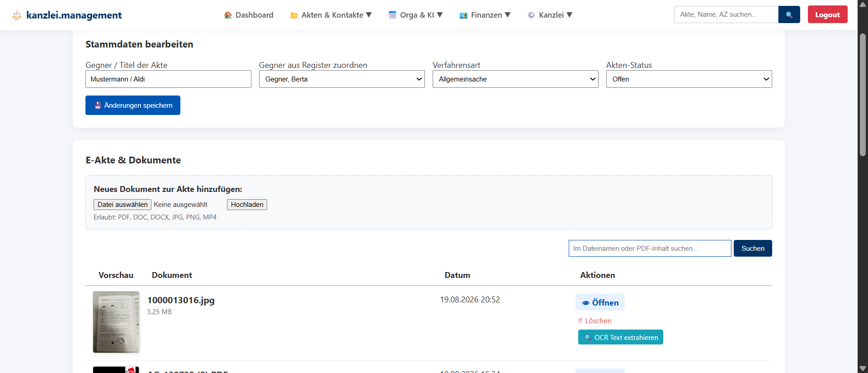
Task: Click the 1000013016.jpg preview thumbnail
Action: (116, 322)
